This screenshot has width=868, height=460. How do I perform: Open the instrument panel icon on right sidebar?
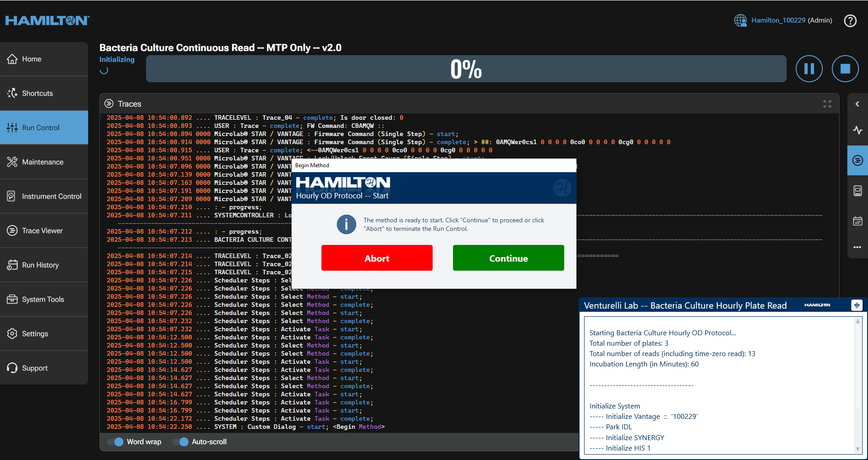click(x=857, y=191)
